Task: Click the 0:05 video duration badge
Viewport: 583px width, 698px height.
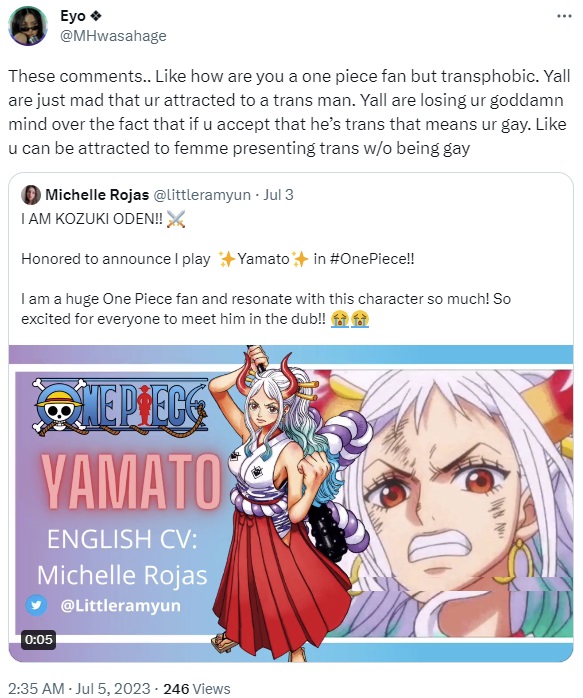Action: 38,639
